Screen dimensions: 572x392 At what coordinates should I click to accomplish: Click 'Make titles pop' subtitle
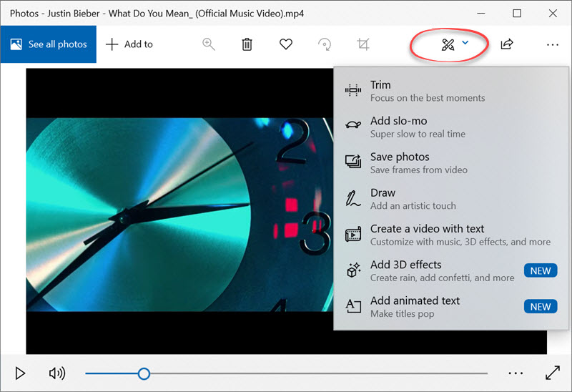pos(402,314)
